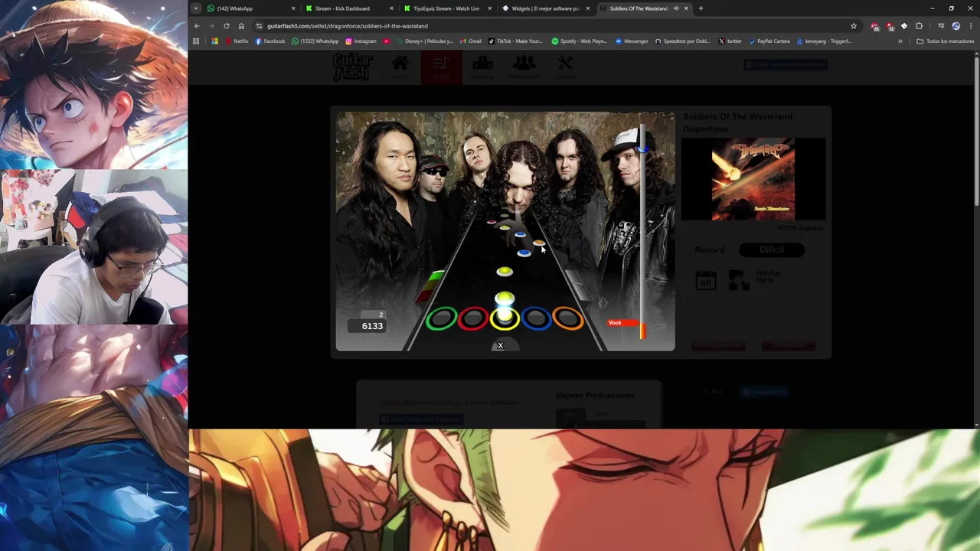Open the Custom tools icon
Screen dimensions: 980x551
[x=565, y=67]
